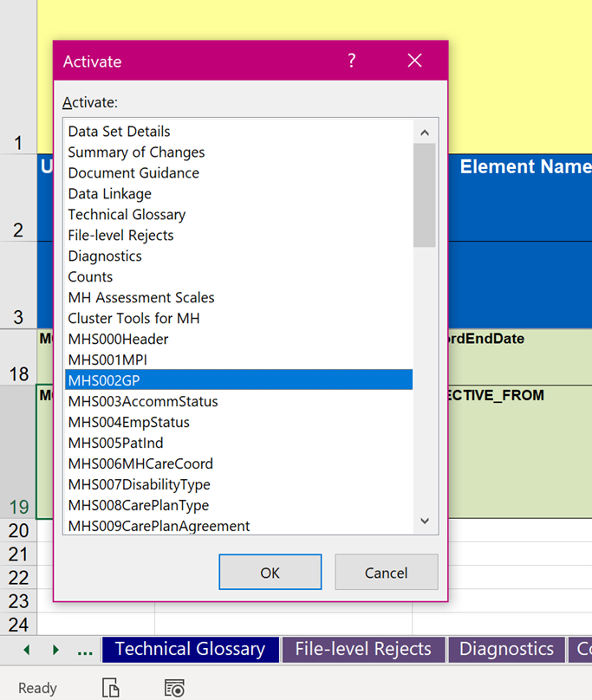Open the Activate dialog help question mark
Image resolution: width=592 pixels, height=700 pixels.
[352, 61]
